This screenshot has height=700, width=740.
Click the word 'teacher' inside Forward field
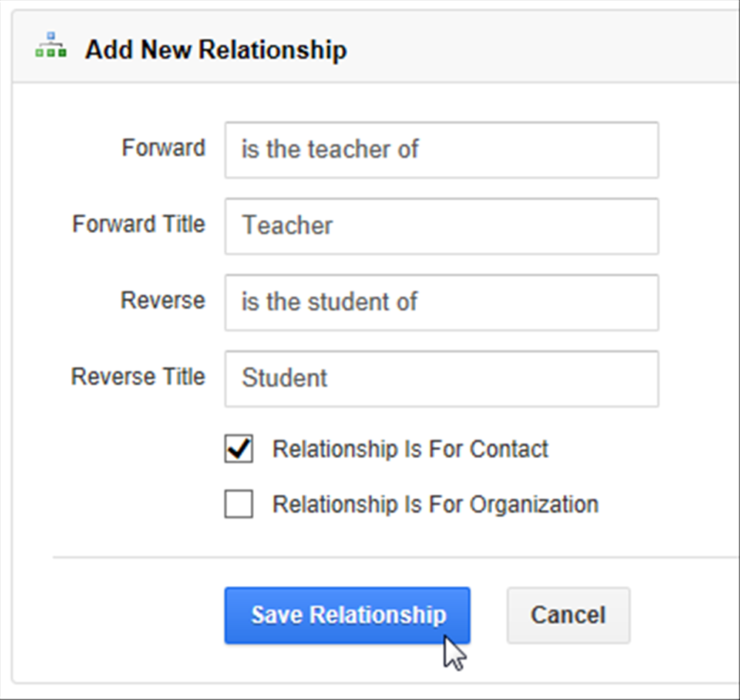(349, 149)
